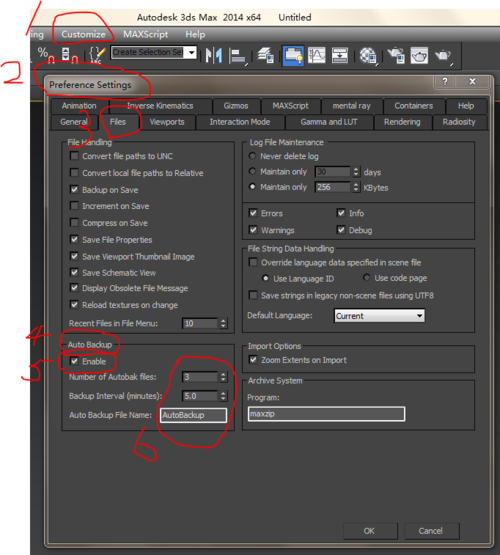Click the Render Production teapot icon
This screenshot has width=500, height=555.
click(444, 56)
